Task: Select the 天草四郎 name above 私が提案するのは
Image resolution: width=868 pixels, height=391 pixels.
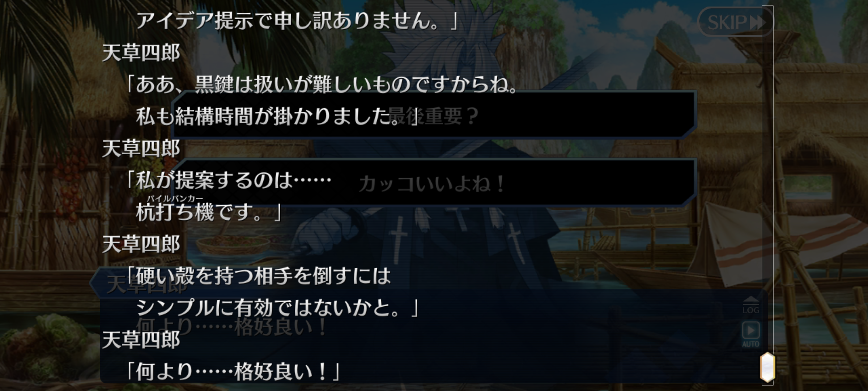Action: point(141,149)
